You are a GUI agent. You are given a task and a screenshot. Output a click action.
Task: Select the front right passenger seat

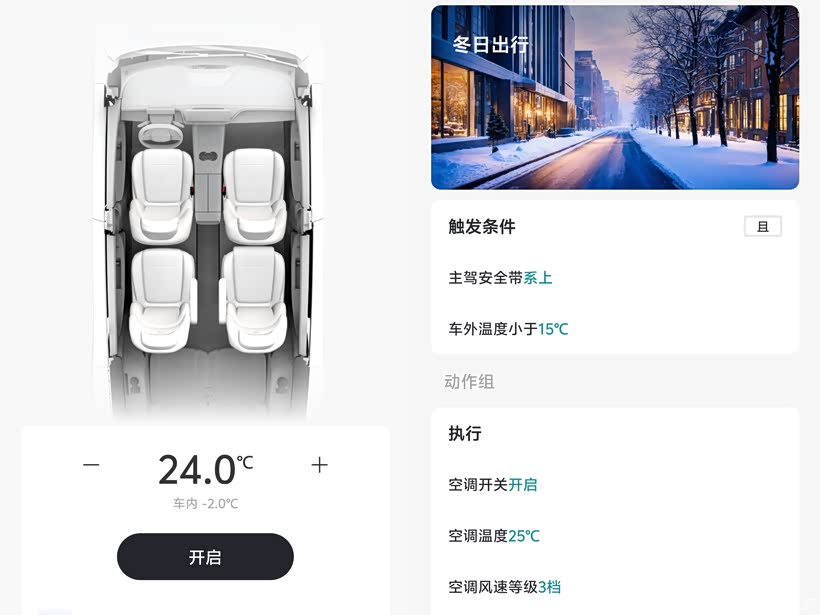(254, 196)
